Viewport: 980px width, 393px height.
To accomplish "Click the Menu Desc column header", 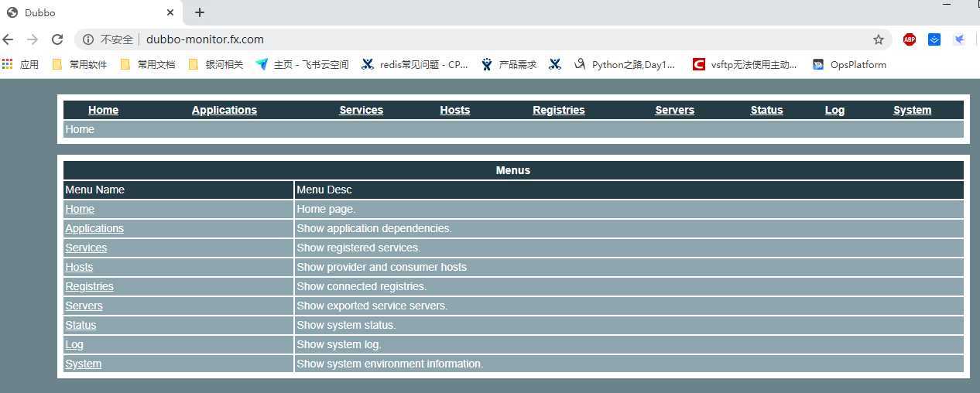I will click(x=324, y=190).
